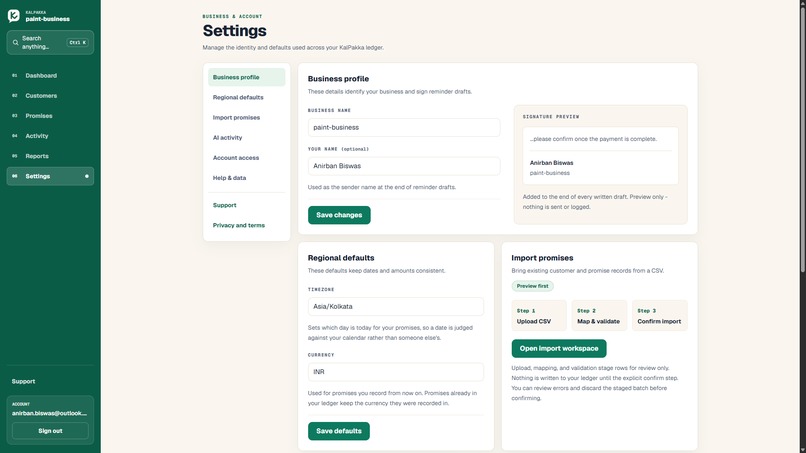Click the Business name input field
The height and width of the screenshot is (453, 806).
click(404, 128)
